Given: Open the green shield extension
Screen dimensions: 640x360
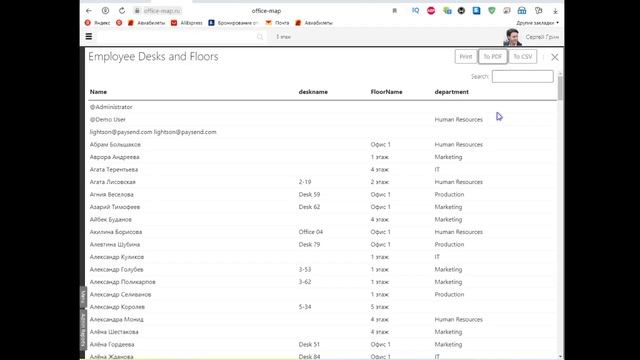Looking at the screenshot, I should 491,11.
